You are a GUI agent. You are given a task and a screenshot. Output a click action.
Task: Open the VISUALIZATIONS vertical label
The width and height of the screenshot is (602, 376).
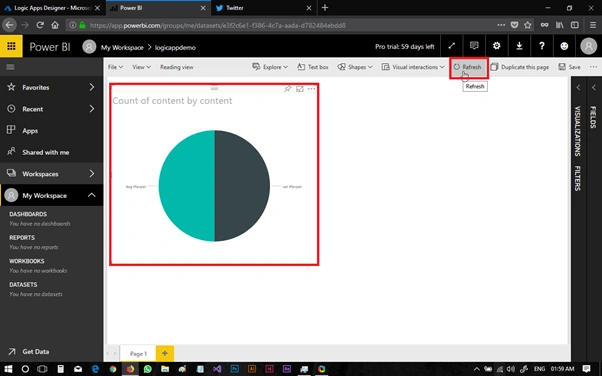click(x=577, y=131)
